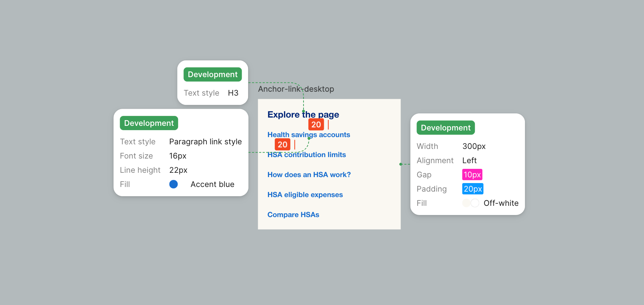Click the red 20 marker above HSA contribution limits
This screenshot has width=644, height=305.
(283, 144)
